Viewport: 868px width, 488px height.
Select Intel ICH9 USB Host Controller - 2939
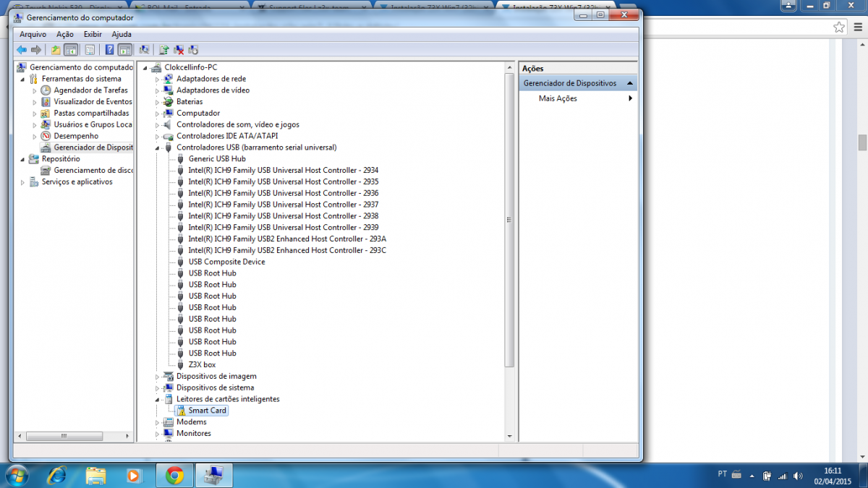(284, 227)
